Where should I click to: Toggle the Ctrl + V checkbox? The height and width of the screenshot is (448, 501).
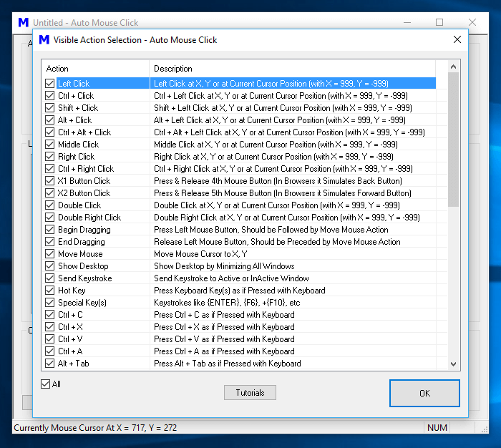tap(49, 339)
